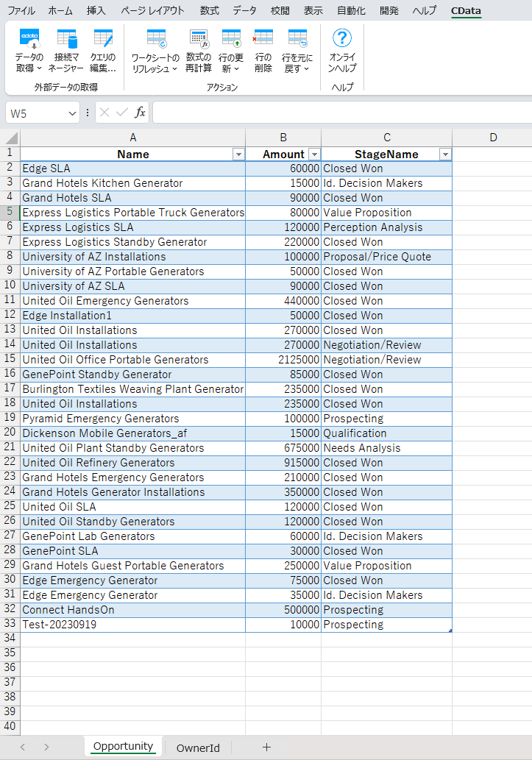Select the amount cell 915000
This screenshot has height=760, width=532.
click(x=283, y=463)
